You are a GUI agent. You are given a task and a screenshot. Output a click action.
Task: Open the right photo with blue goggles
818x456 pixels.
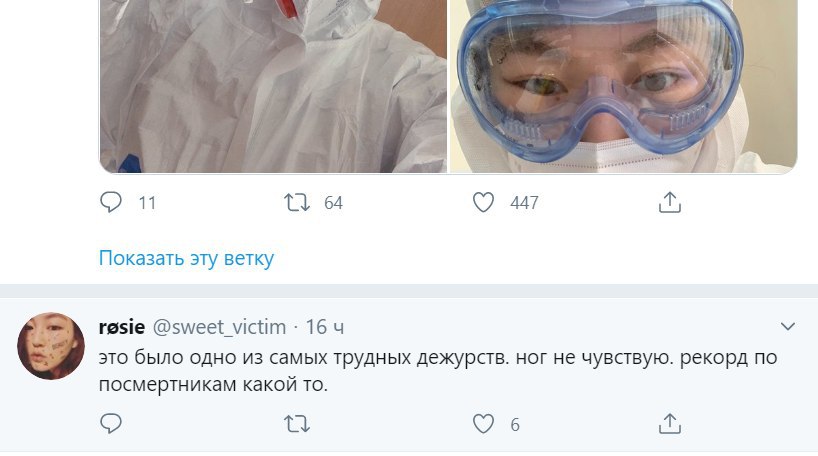pyautogui.click(x=623, y=86)
